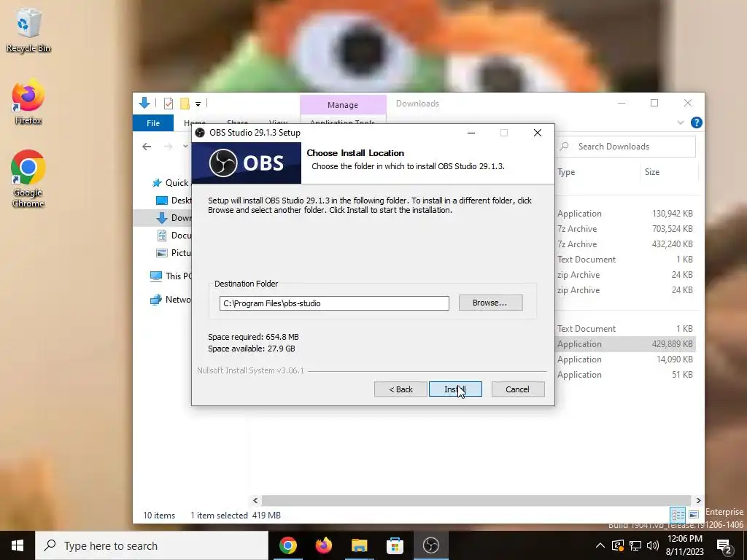Click the Destination Folder path field
Image resolution: width=747 pixels, height=560 pixels.
(x=334, y=303)
